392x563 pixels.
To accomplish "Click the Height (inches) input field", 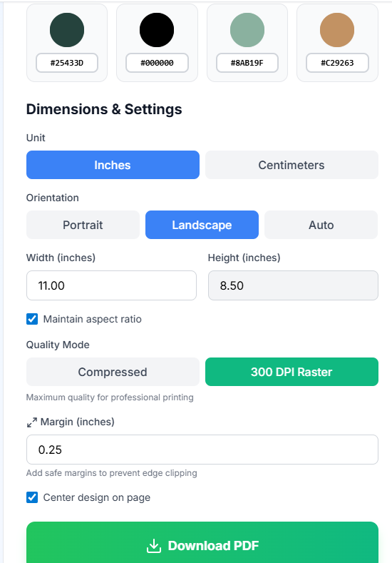I will [x=293, y=285].
